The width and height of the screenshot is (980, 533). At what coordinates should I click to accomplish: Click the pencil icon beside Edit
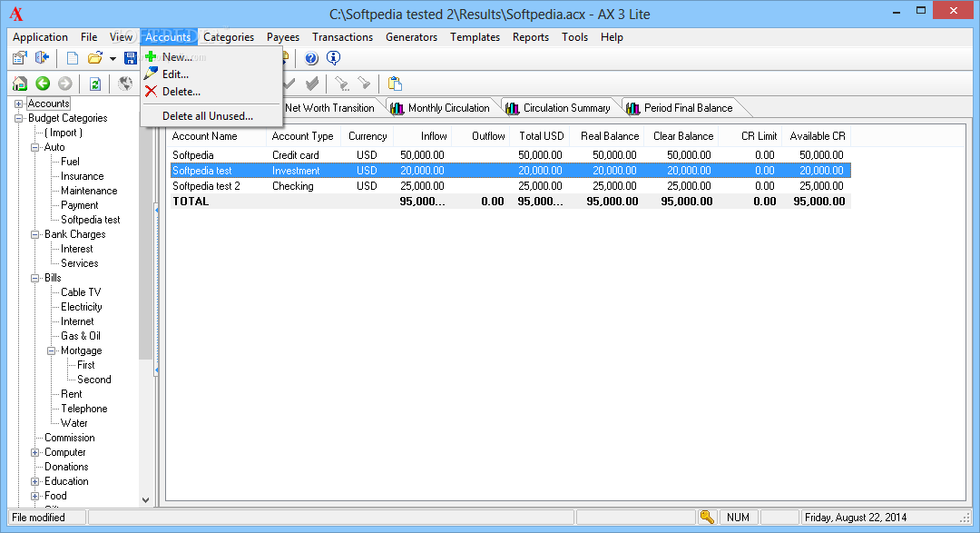pyautogui.click(x=151, y=74)
